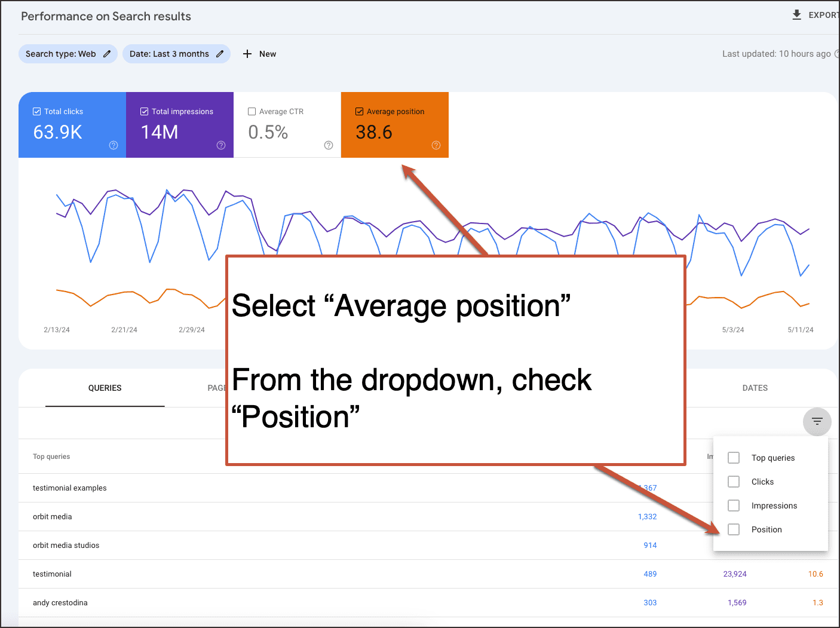Screen dimensions: 840x628
Task: Check Impressions in filter dropdown
Action: point(734,506)
